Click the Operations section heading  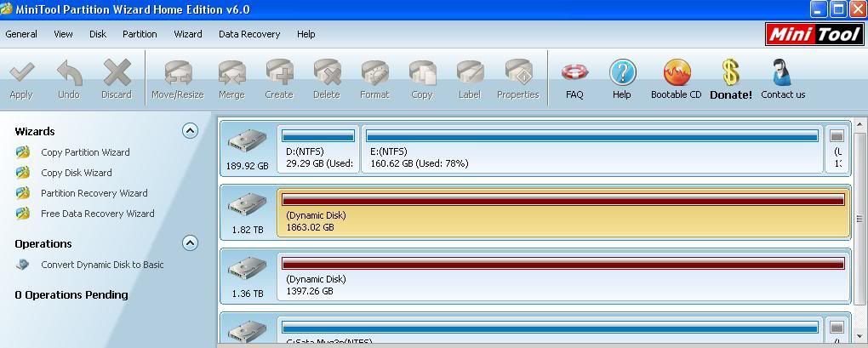[43, 243]
